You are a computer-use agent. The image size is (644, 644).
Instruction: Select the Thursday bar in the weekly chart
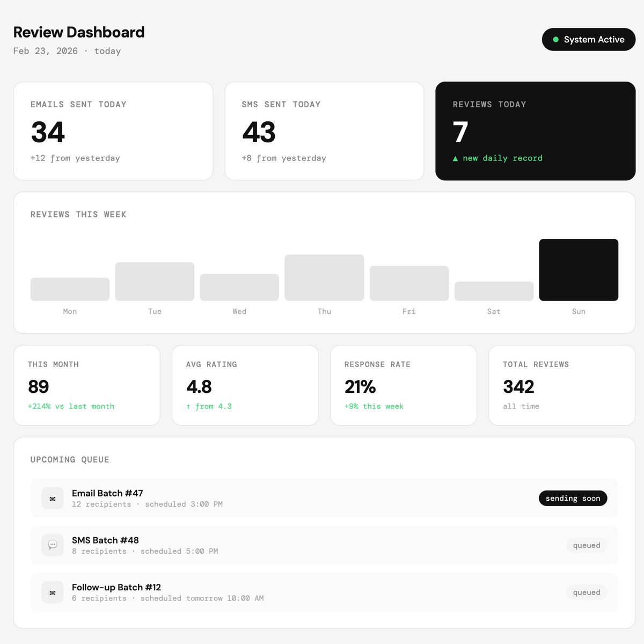pos(324,277)
